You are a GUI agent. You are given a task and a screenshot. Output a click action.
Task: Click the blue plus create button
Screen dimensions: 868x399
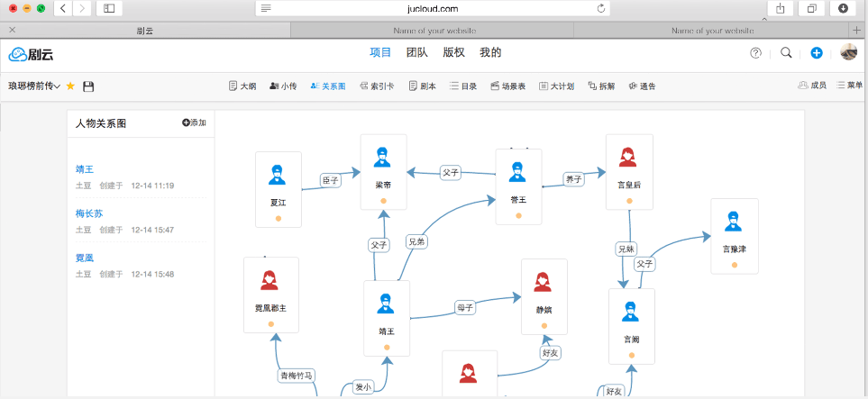pos(817,53)
